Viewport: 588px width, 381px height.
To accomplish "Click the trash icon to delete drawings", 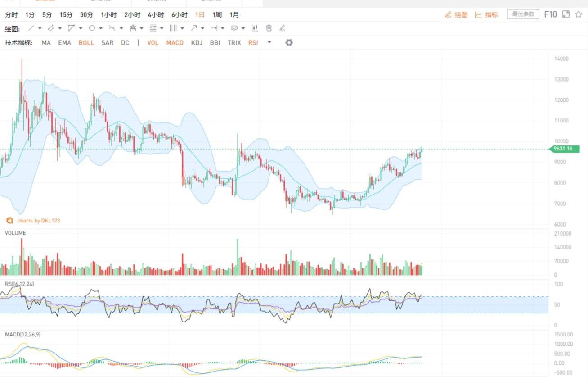I will coord(269,28).
